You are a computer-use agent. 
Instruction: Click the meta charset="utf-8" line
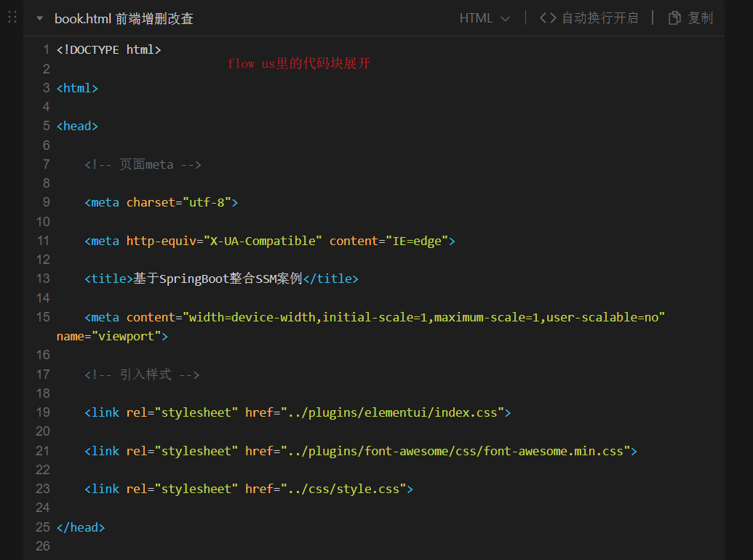161,202
